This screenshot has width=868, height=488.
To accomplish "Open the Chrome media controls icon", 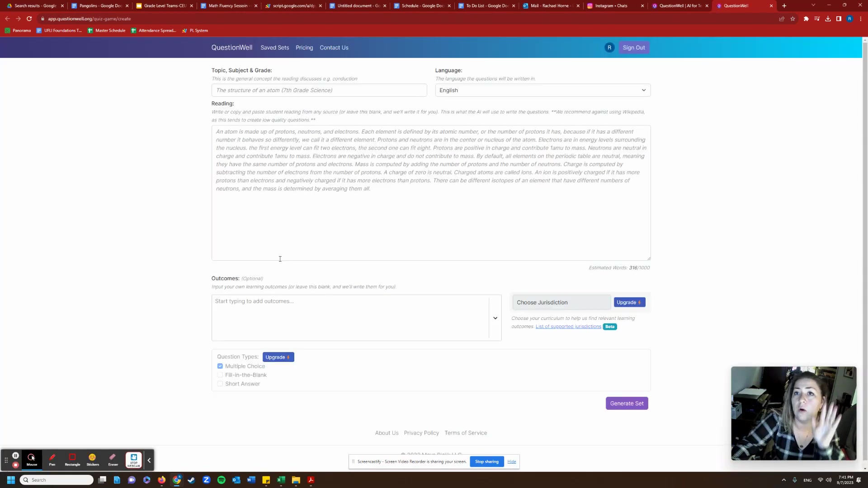I will (817, 19).
